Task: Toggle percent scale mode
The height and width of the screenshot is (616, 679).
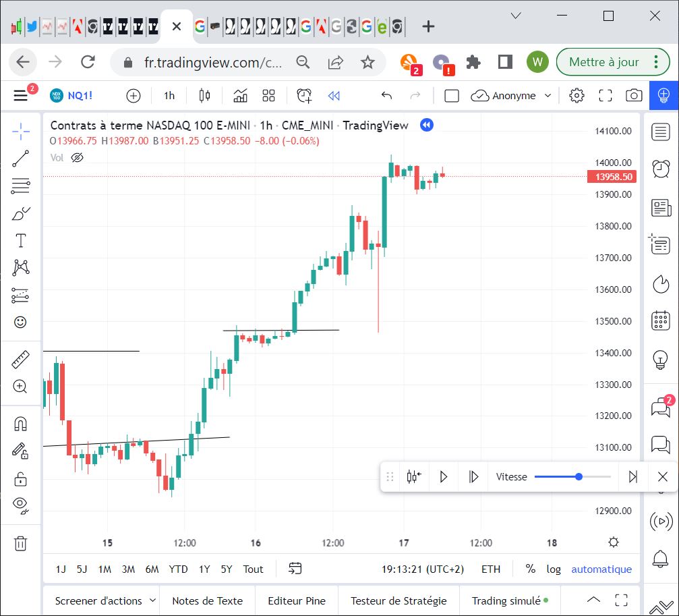Action: [531, 569]
